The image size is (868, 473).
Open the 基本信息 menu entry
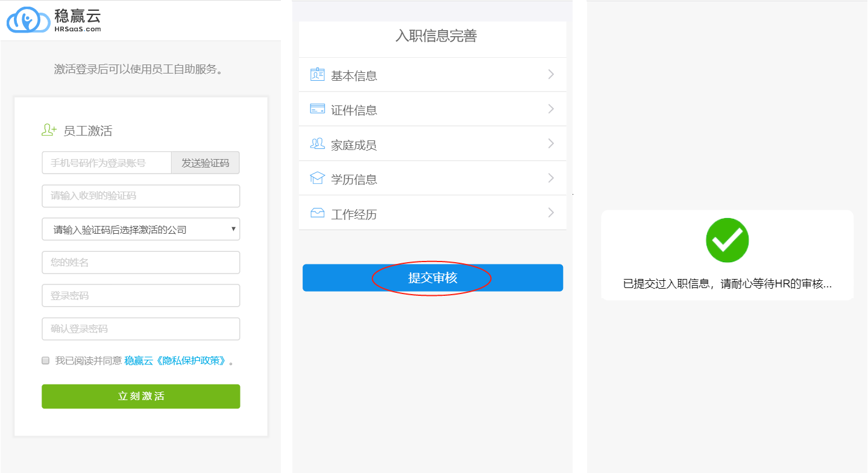(433, 75)
